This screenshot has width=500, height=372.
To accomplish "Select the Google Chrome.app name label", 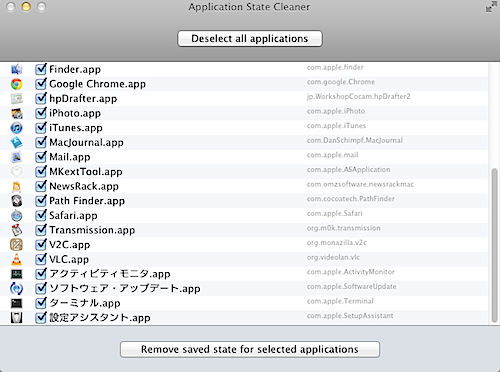I will pos(97,84).
